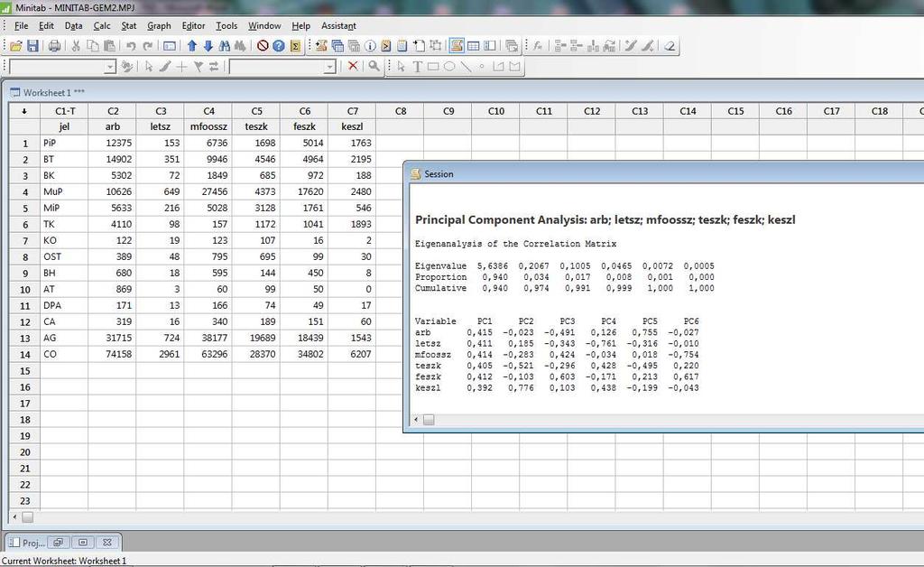Image resolution: width=924 pixels, height=567 pixels.
Task: Click the Open Project folder icon
Action: [x=16, y=46]
